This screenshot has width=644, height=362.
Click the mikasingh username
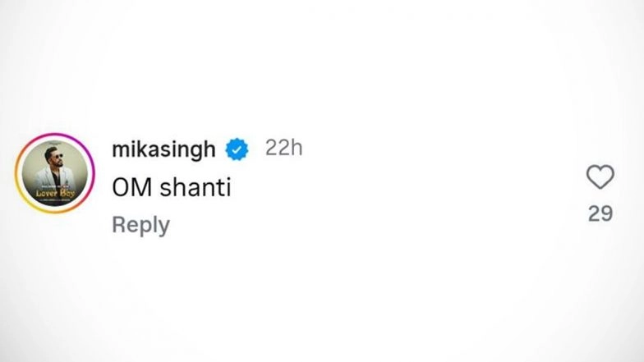[x=163, y=150]
